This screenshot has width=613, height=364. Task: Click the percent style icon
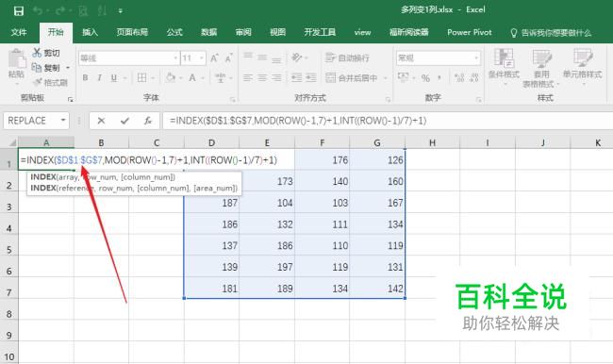click(x=425, y=78)
